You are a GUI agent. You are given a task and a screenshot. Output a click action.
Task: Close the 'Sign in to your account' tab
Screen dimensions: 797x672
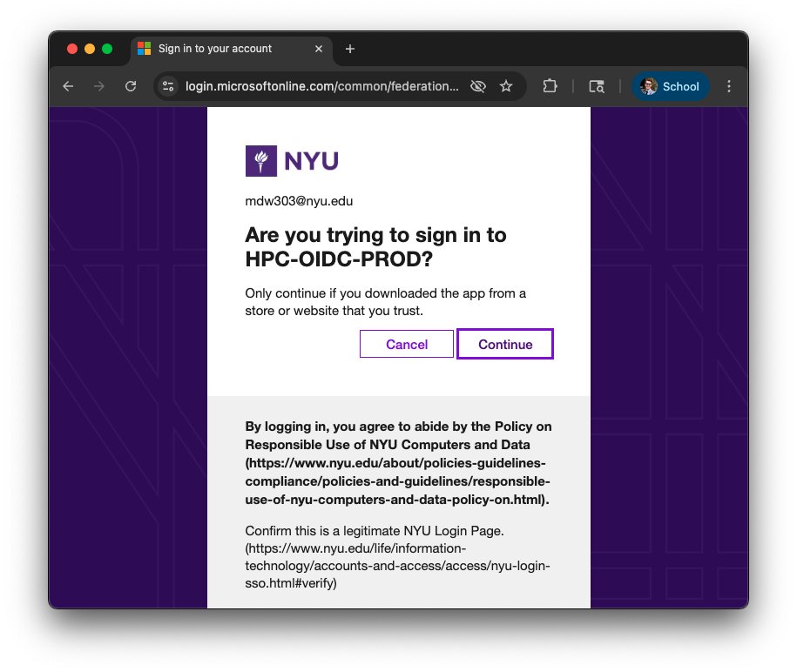pos(319,49)
